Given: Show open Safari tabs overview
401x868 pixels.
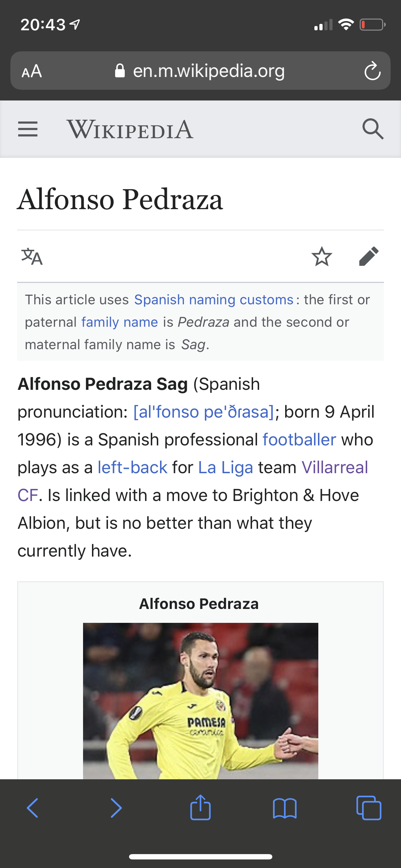Looking at the screenshot, I should tap(369, 808).
